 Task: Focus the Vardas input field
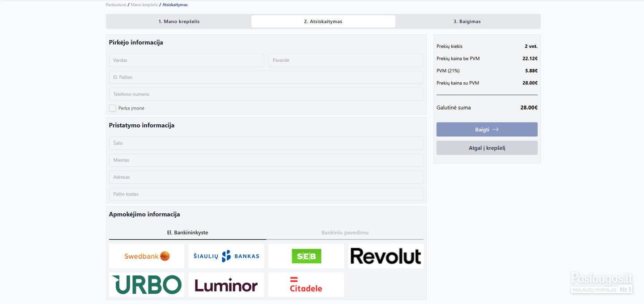pos(186,60)
